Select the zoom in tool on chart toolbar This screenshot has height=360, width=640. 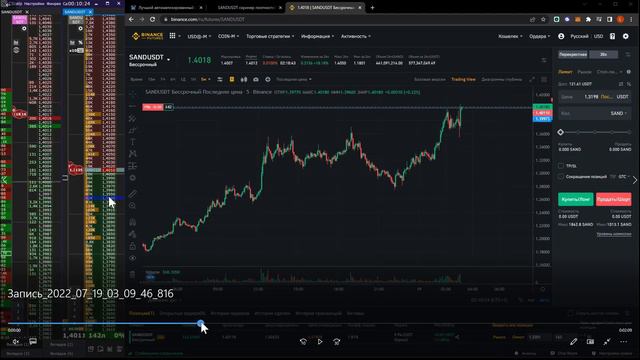click(133, 206)
